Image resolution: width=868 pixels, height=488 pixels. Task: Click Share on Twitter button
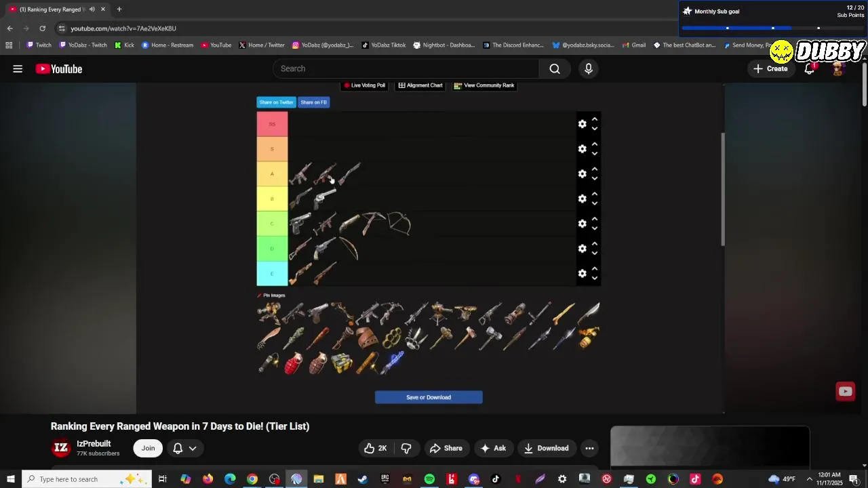(276, 102)
